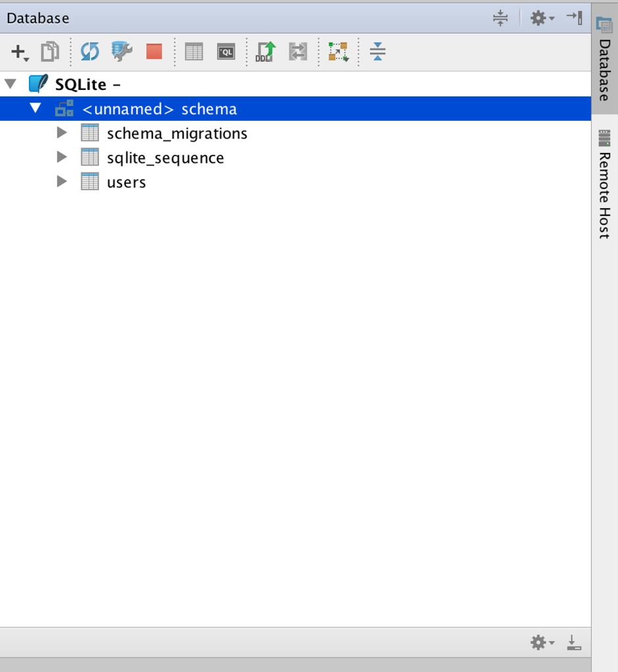Collapse all tree nodes toolbar icon

click(378, 51)
